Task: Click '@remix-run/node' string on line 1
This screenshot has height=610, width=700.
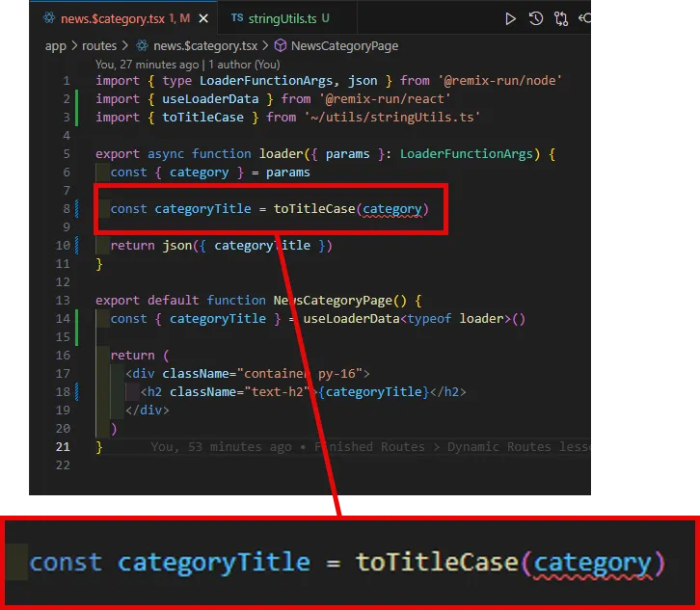Action: 500,81
